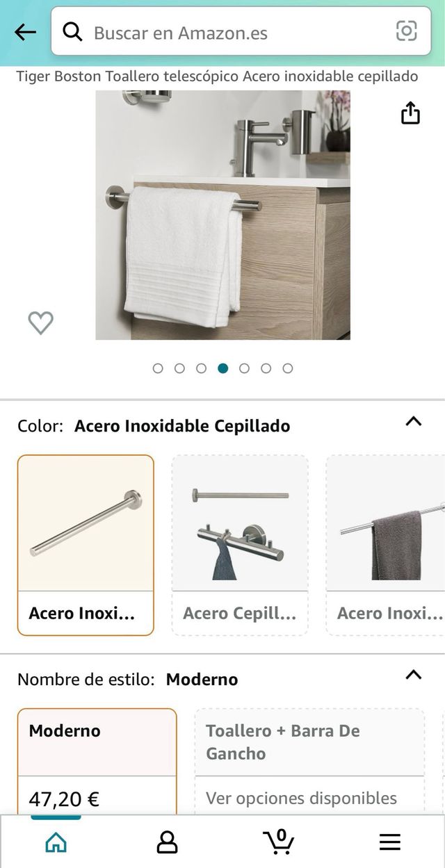Select the Toallero + Barra De Gancho style

284,742
